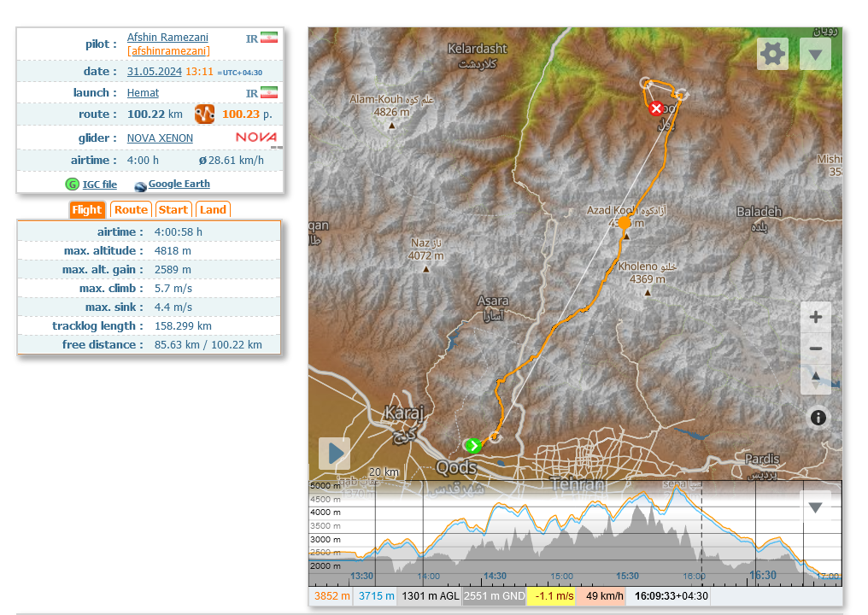Click the 20 km map scale indicator
Image resolution: width=868 pixels, height=615 pixels.
click(384, 472)
